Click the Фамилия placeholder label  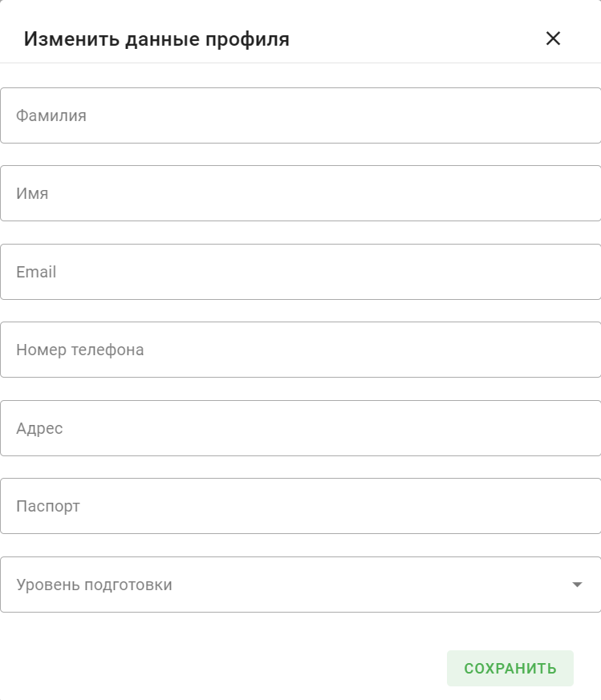51,115
